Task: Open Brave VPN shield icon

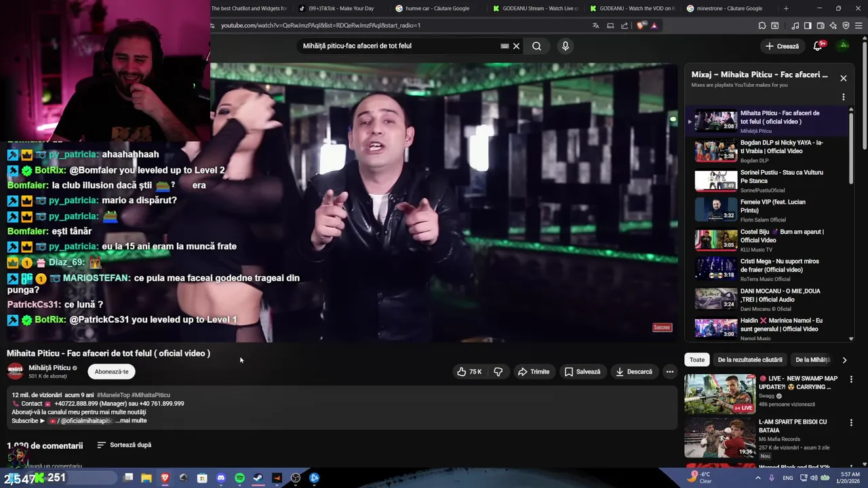Action: pyautogui.click(x=846, y=26)
